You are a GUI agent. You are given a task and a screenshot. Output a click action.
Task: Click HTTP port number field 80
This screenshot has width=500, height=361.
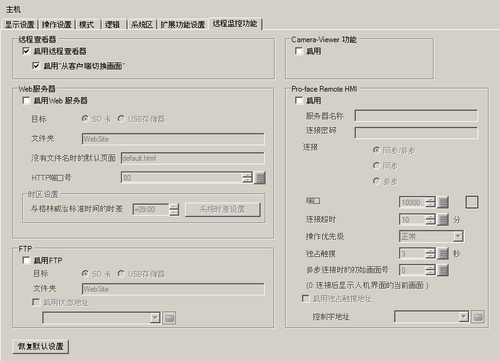click(182, 178)
